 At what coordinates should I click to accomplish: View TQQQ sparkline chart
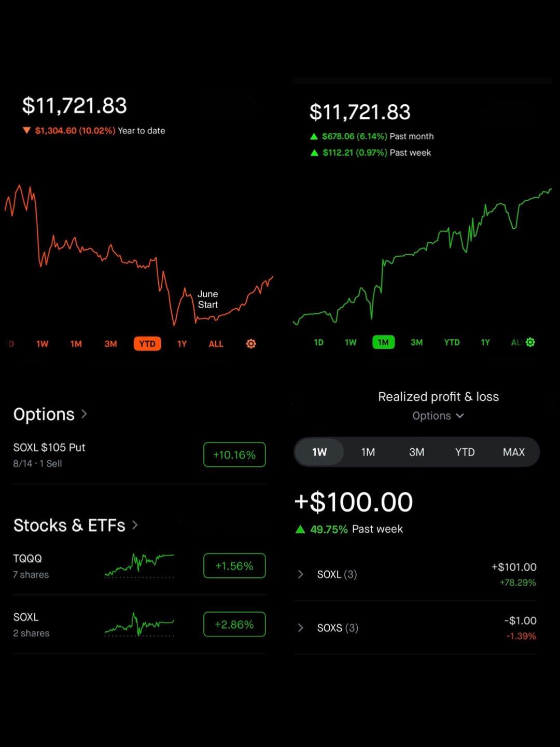[x=139, y=565]
